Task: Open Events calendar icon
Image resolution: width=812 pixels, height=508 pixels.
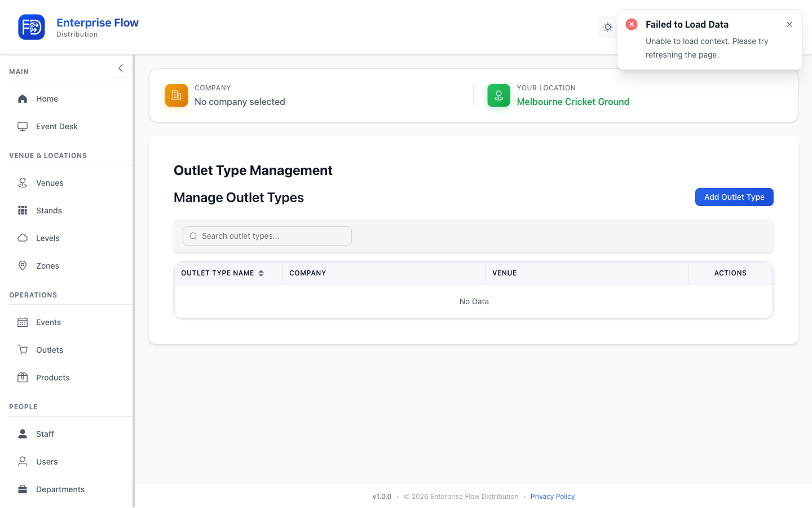Action: (x=23, y=322)
